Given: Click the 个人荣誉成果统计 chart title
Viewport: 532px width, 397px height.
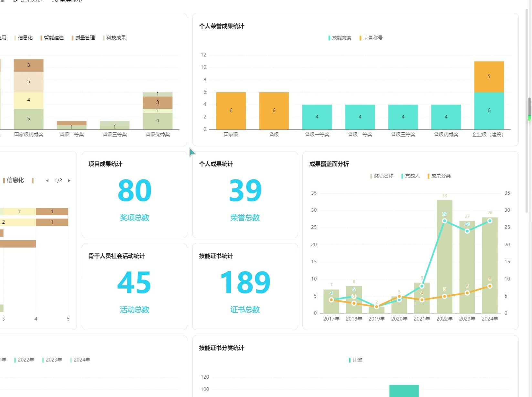Looking at the screenshot, I should point(222,26).
